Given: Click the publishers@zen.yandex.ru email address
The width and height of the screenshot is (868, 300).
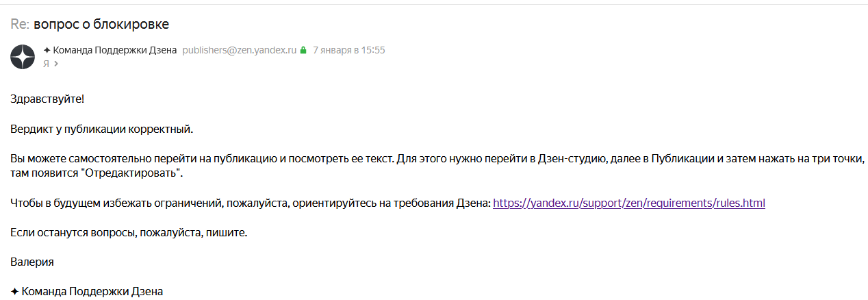Looking at the screenshot, I should 239,50.
